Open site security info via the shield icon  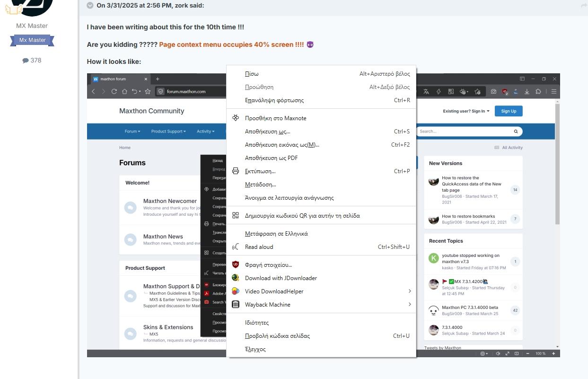161,91
